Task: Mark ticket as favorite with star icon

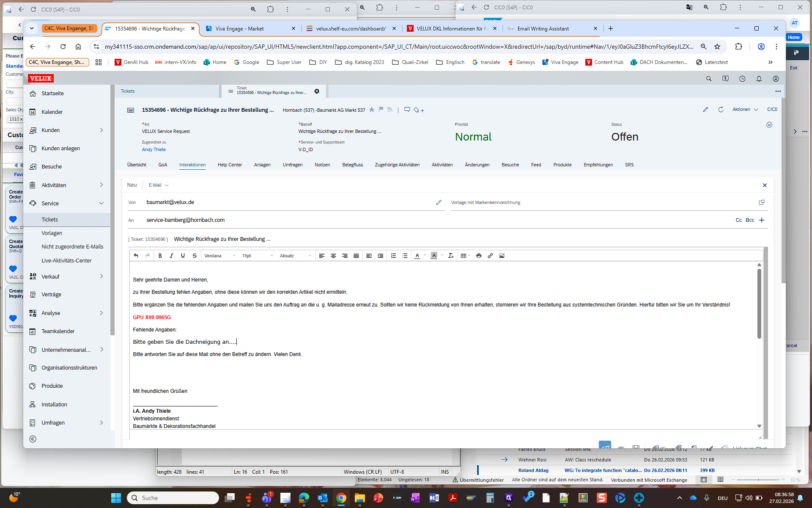Action: coord(372,110)
